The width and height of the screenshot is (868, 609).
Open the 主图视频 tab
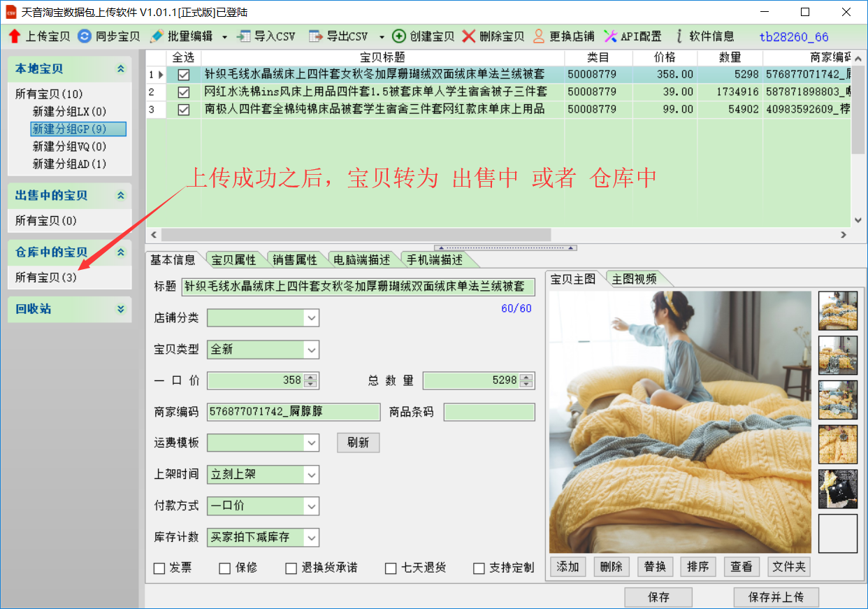pos(634,279)
